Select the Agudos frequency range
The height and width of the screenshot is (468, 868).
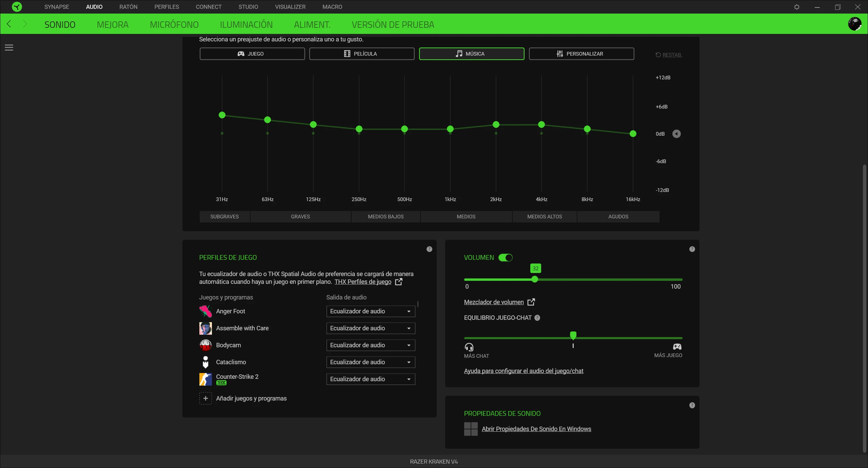tap(618, 216)
